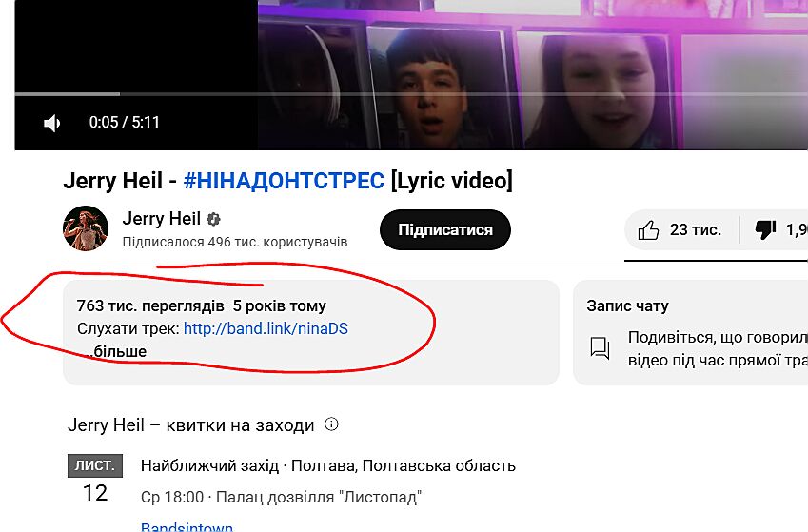Viewport: 808px width, 532px height.
Task: Click the #НІНАДОНТСТРЕС hashtag link
Action: (x=284, y=181)
